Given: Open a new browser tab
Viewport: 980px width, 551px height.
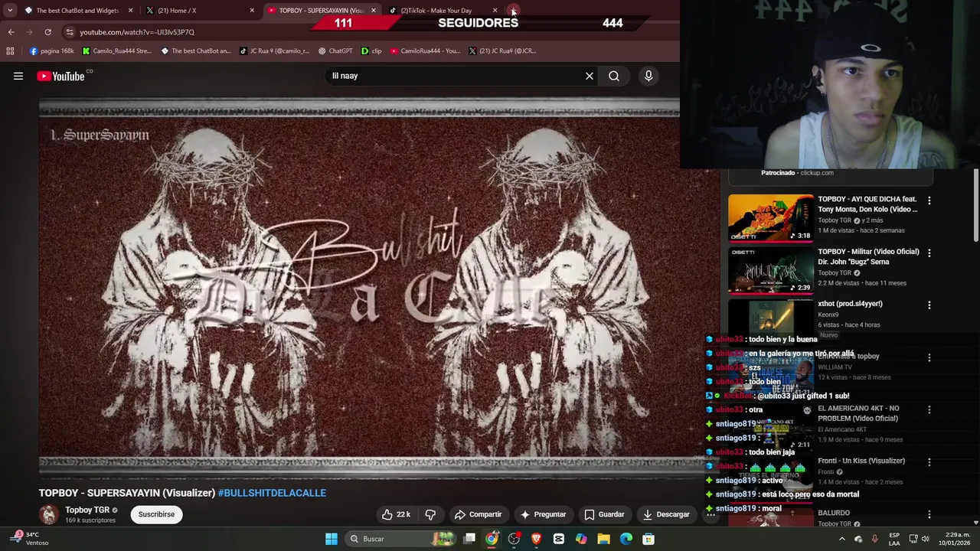Looking at the screenshot, I should click(x=514, y=11).
